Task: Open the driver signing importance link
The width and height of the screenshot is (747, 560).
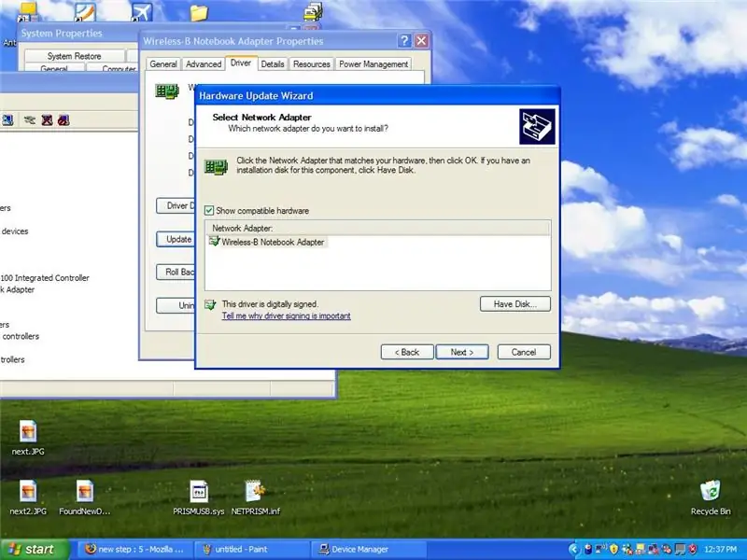Action: (x=286, y=315)
